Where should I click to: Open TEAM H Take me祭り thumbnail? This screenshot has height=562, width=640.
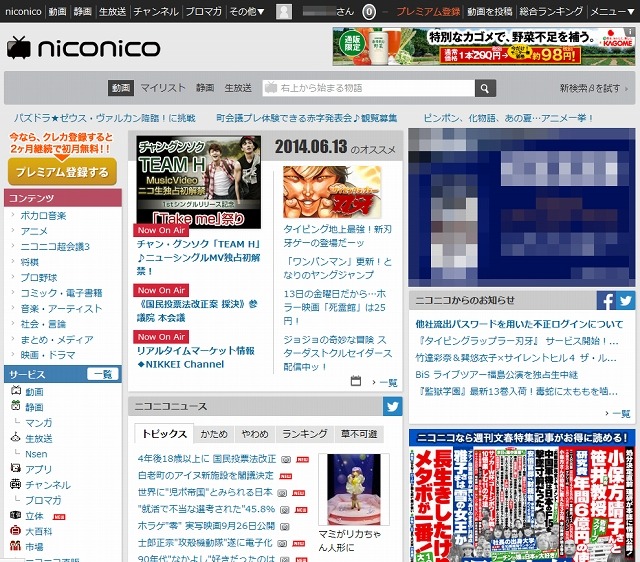[x=198, y=182]
